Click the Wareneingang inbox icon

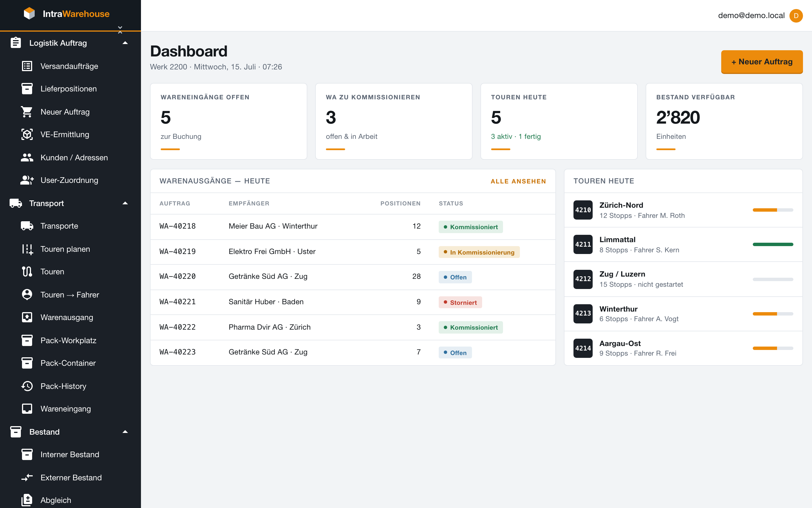tap(27, 409)
